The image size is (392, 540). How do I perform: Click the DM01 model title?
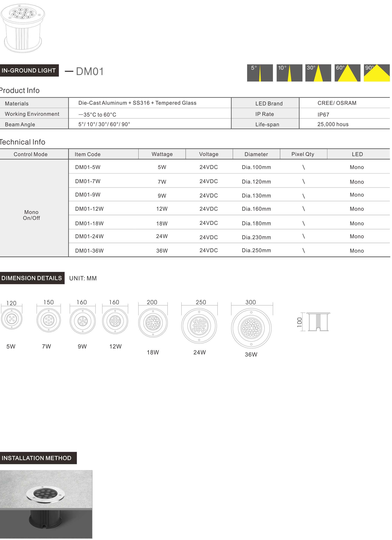[x=90, y=71]
